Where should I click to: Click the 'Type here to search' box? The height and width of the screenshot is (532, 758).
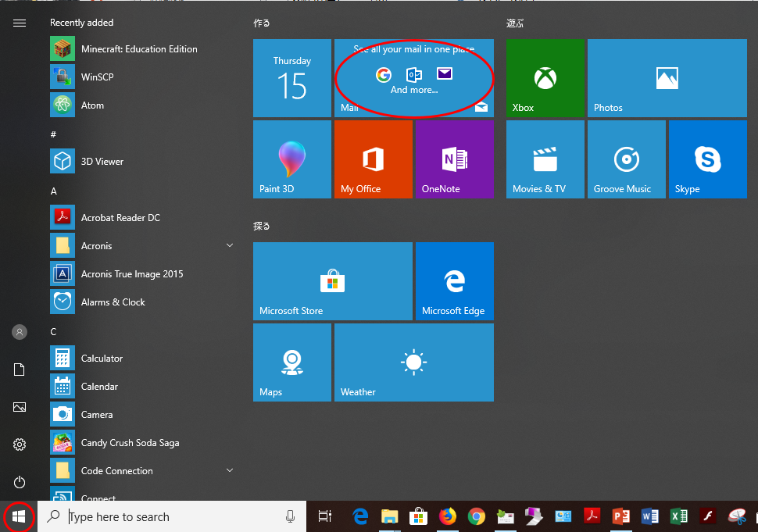172,516
